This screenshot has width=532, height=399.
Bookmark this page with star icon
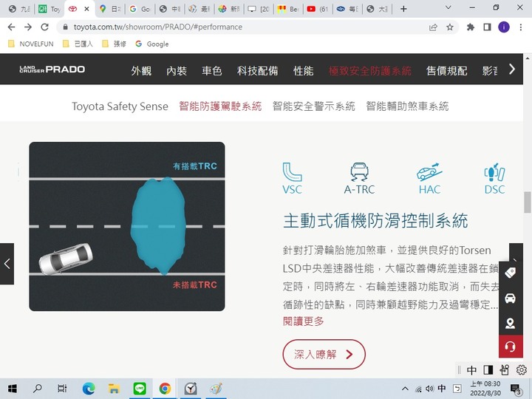pyautogui.click(x=450, y=27)
